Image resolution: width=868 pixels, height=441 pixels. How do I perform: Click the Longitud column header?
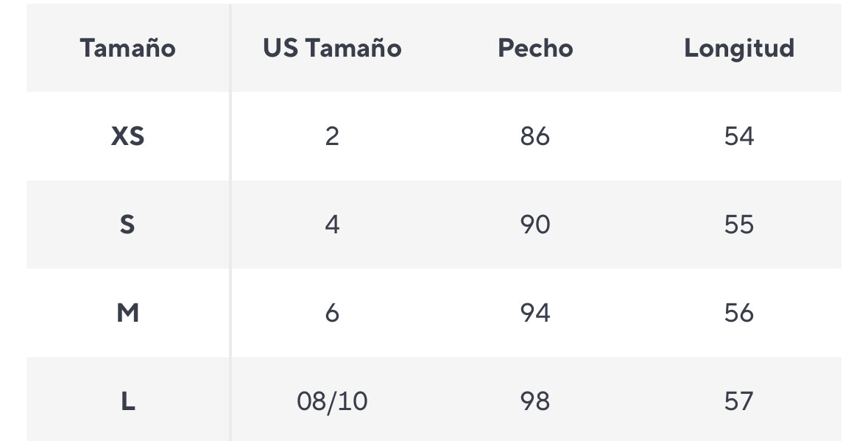(739, 48)
